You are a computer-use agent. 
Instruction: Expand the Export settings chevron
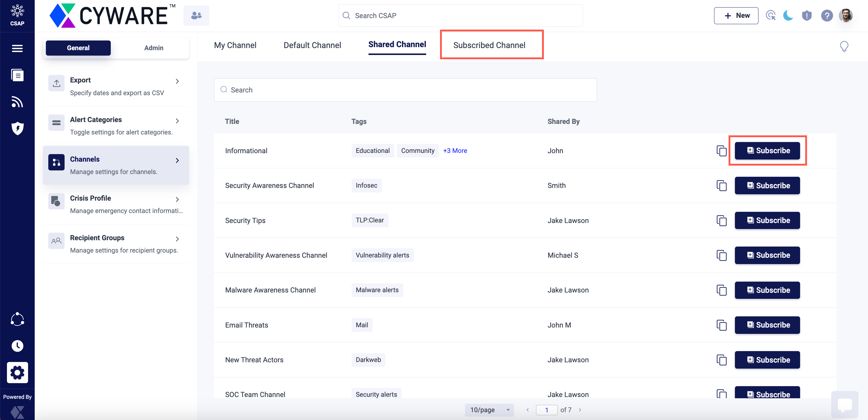pyautogui.click(x=177, y=81)
